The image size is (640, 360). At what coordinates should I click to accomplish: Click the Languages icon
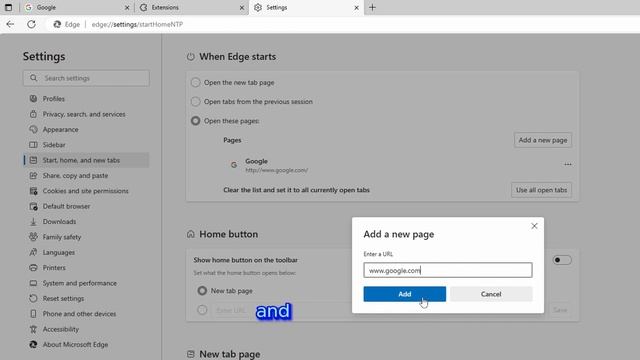33,253
